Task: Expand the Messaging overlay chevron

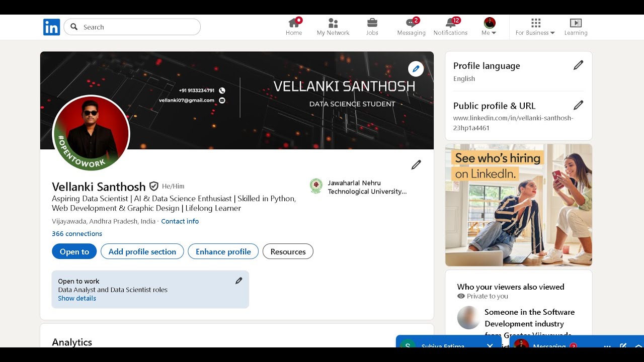Action: coord(638,346)
